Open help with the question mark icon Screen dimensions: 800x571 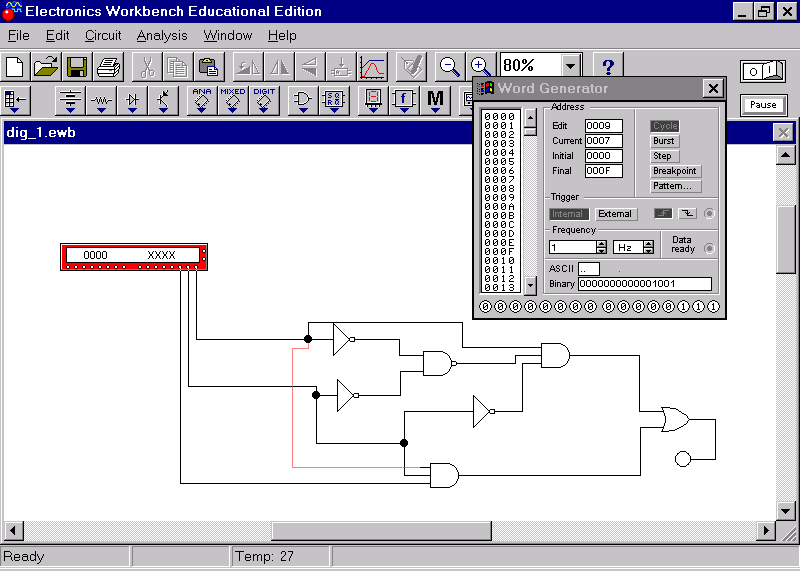tap(608, 67)
